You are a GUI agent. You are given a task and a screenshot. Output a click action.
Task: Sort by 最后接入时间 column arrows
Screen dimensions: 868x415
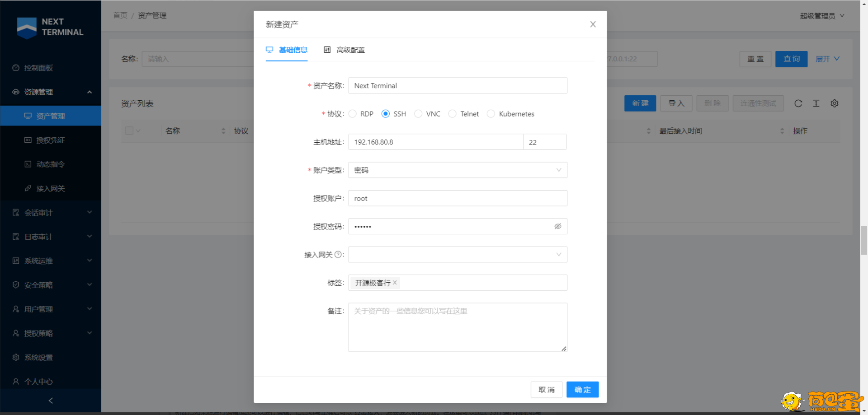[782, 131]
